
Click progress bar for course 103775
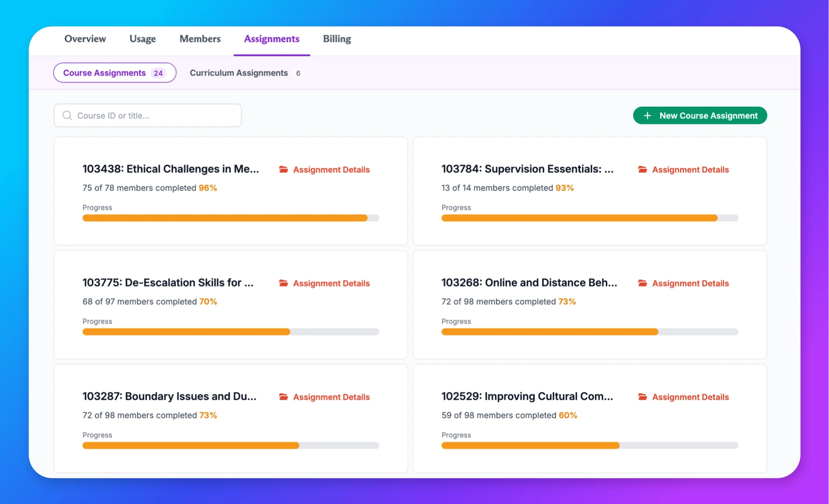[231, 332]
